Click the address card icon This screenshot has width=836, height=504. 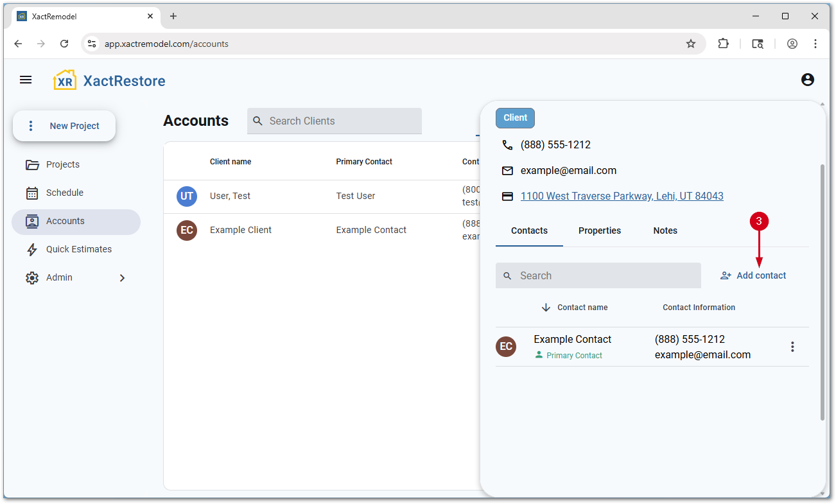click(507, 196)
